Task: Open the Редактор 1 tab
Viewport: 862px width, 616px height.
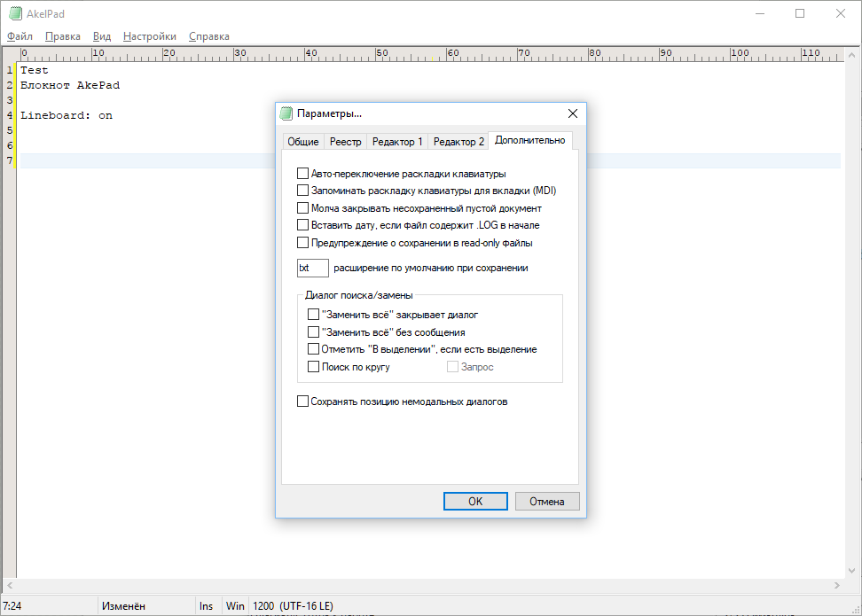Action: (x=396, y=142)
